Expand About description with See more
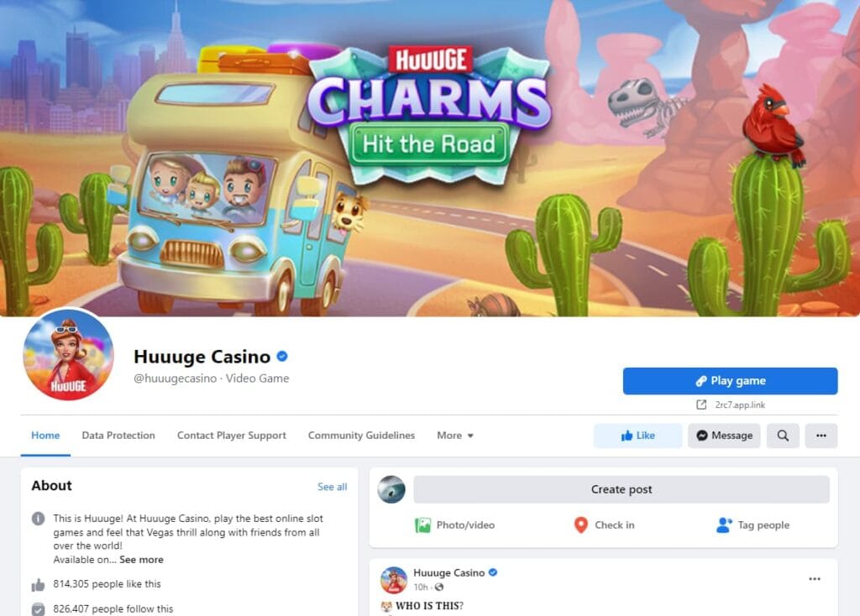The height and width of the screenshot is (616, 860). pyautogui.click(x=141, y=560)
